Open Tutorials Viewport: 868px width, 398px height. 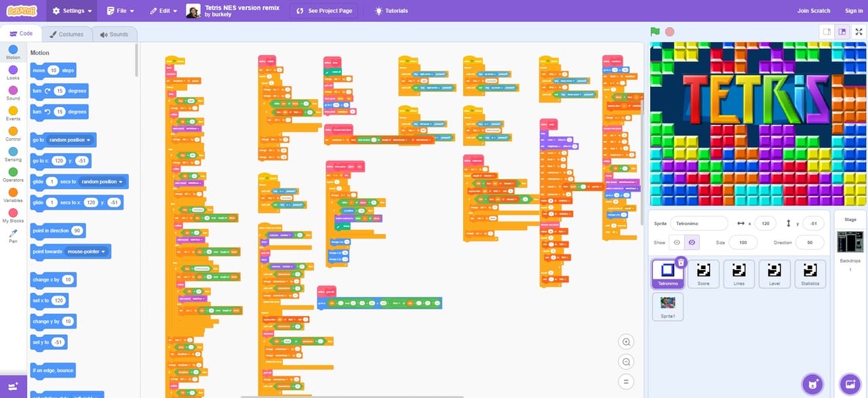[391, 11]
